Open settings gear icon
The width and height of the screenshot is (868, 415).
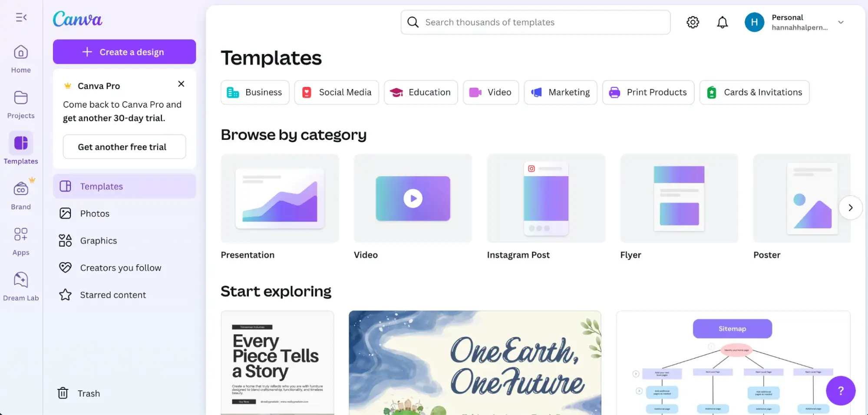click(x=693, y=22)
